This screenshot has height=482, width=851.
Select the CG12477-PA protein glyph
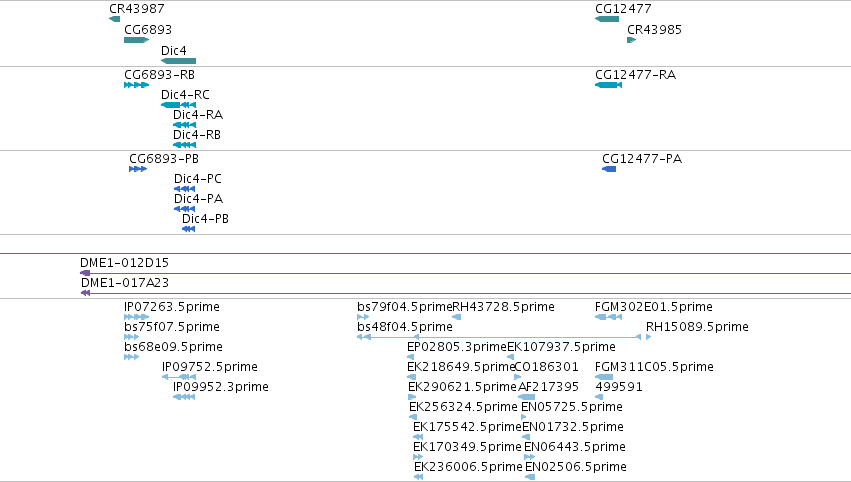tap(609, 169)
